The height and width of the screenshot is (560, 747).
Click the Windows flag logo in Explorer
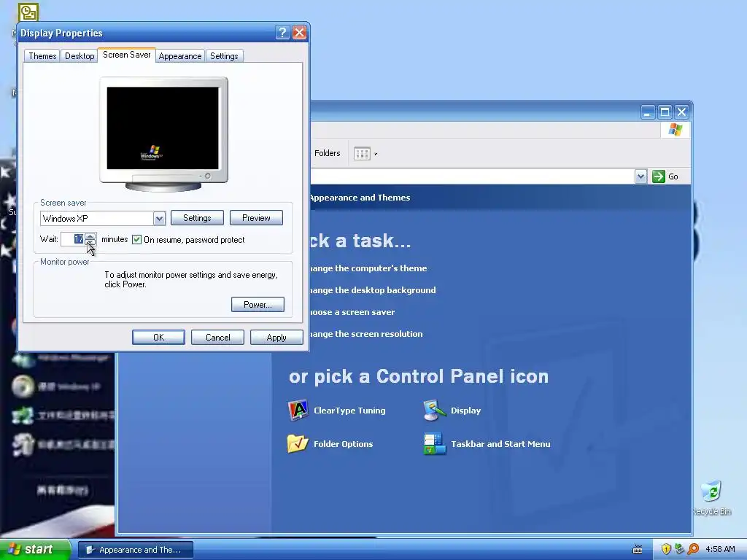coord(675,130)
